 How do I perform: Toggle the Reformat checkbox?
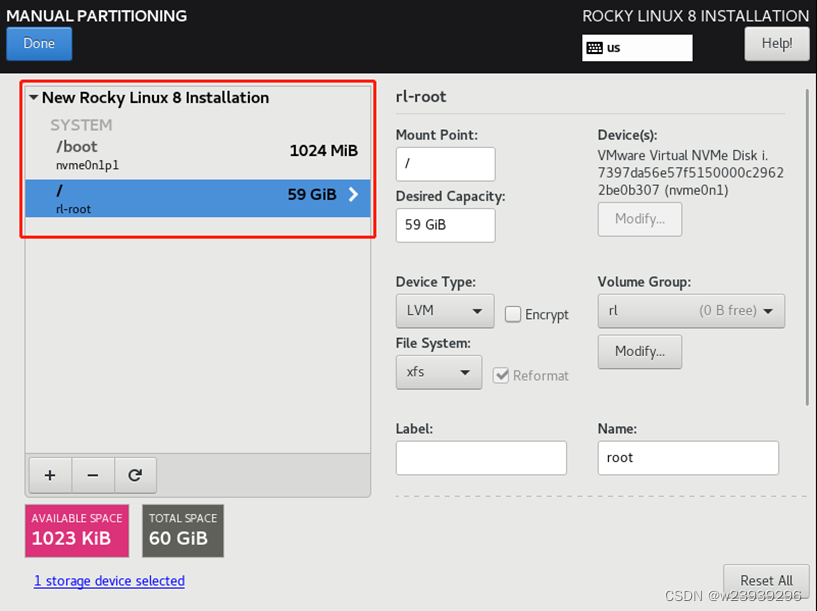point(501,375)
